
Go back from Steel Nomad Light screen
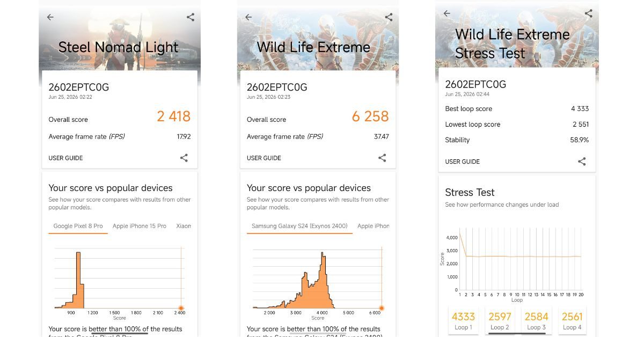click(50, 17)
